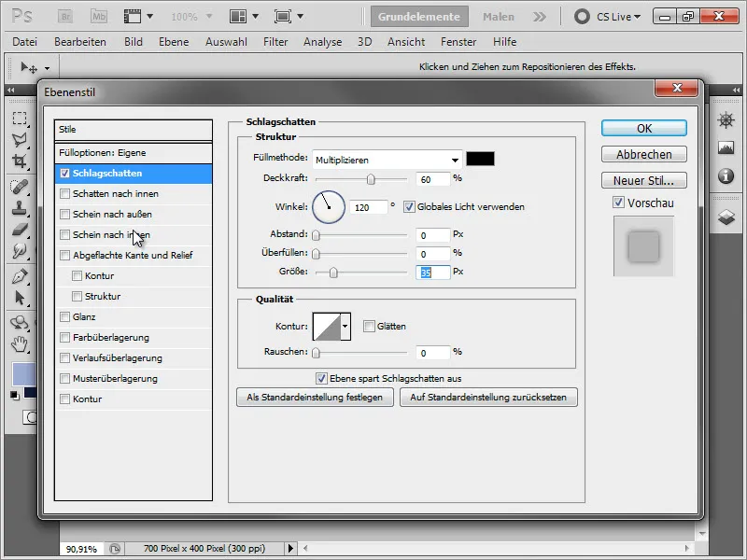The height and width of the screenshot is (560, 747).
Task: Toggle Globales Licht verwenden
Action: click(x=409, y=206)
